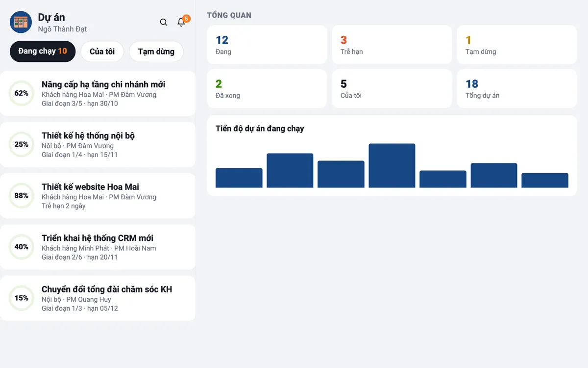Click the tallest bar in progress chart

pos(392,165)
